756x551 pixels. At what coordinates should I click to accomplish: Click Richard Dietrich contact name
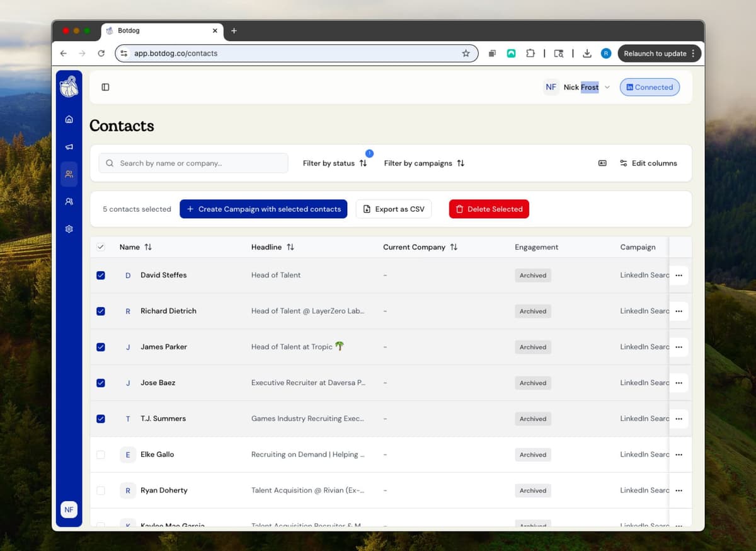[168, 311]
